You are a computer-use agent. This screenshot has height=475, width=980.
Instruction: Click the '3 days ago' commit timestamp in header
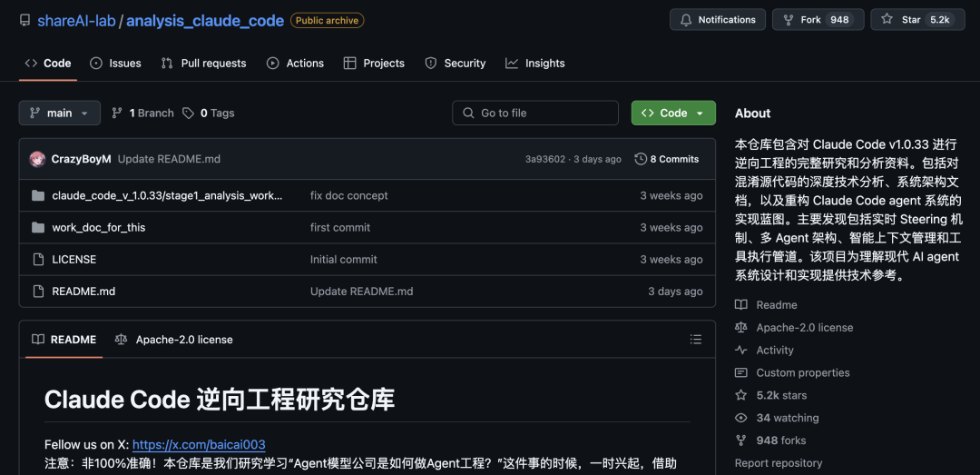coord(597,159)
